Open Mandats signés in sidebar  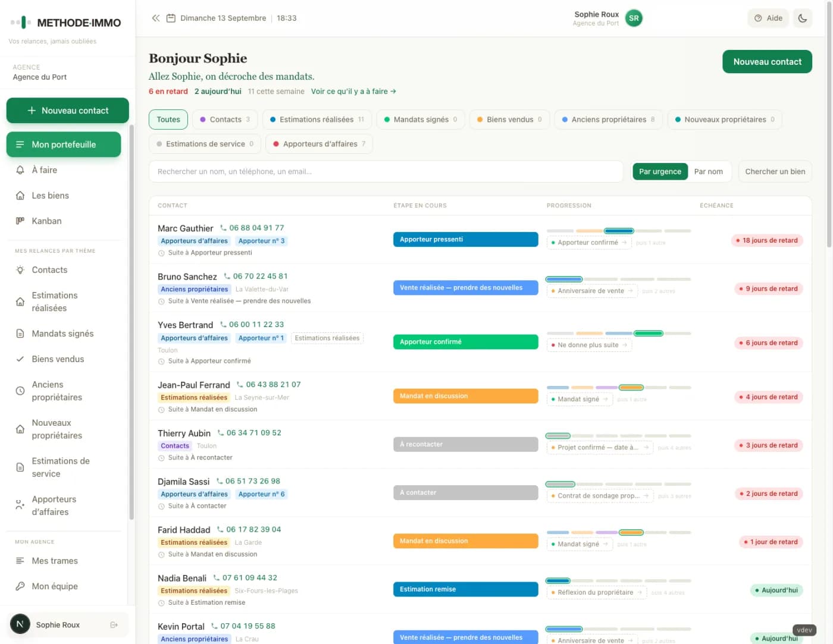tap(64, 334)
